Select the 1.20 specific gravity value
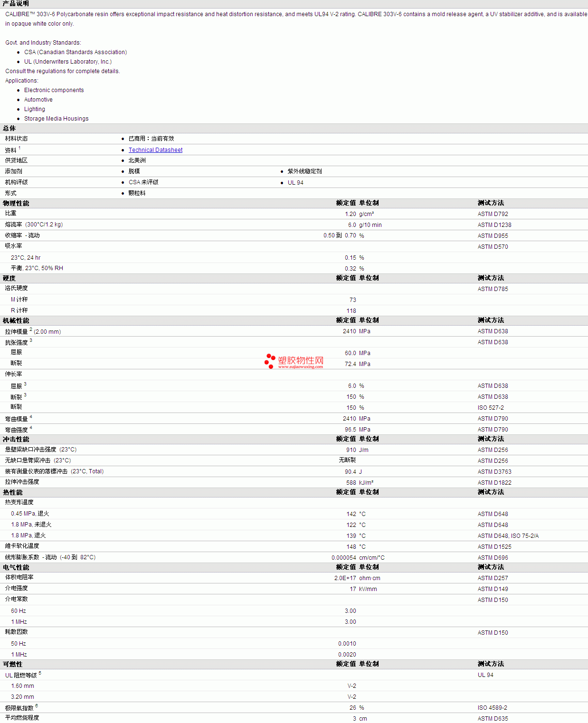Screen dimensions: 588x723 tap(351, 214)
